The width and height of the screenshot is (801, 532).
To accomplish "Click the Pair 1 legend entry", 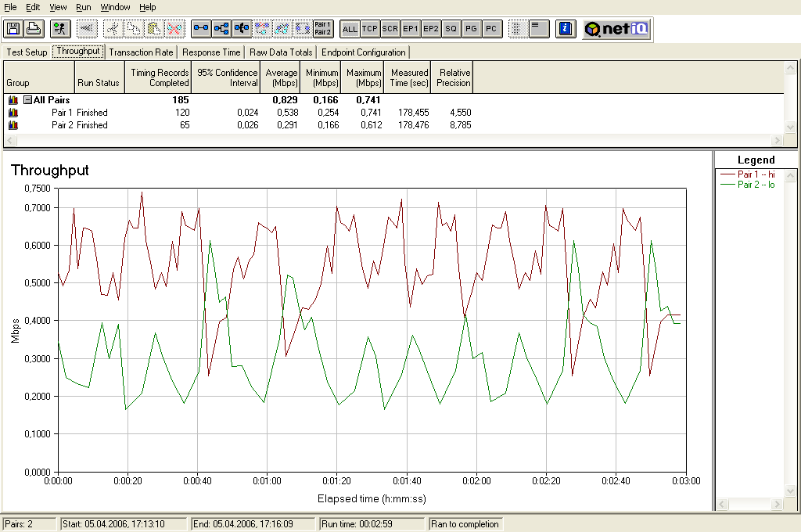I will (x=756, y=174).
